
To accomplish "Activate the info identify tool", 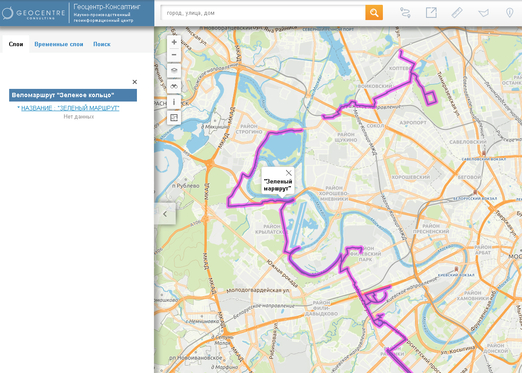I will 174,102.
